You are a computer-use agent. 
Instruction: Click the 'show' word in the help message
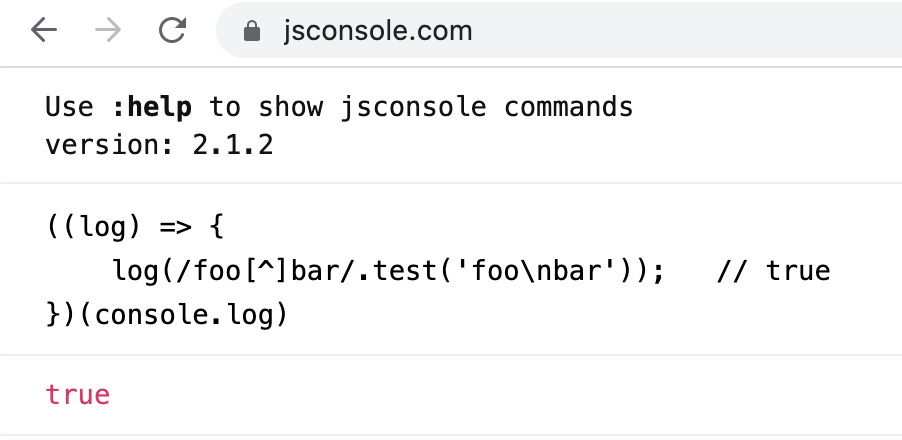tap(291, 107)
